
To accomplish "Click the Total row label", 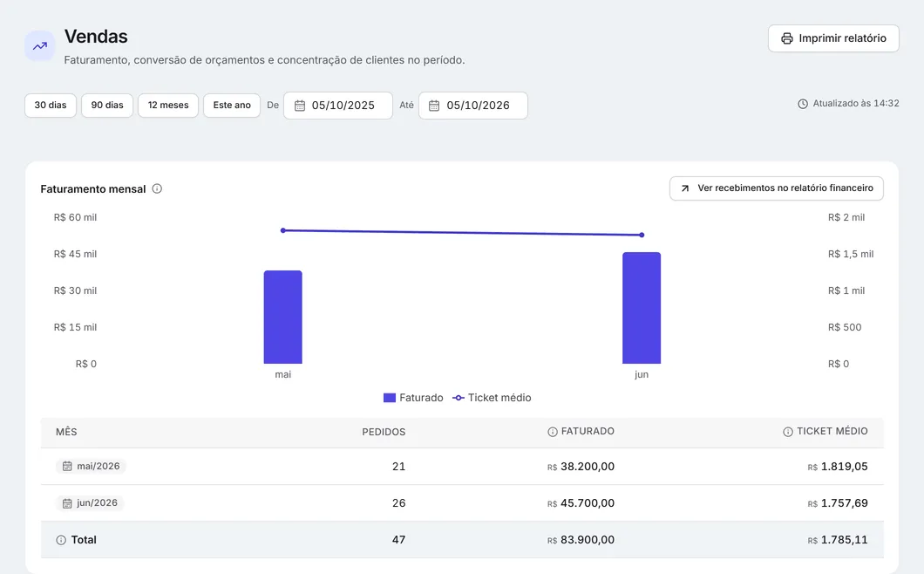I will click(84, 540).
